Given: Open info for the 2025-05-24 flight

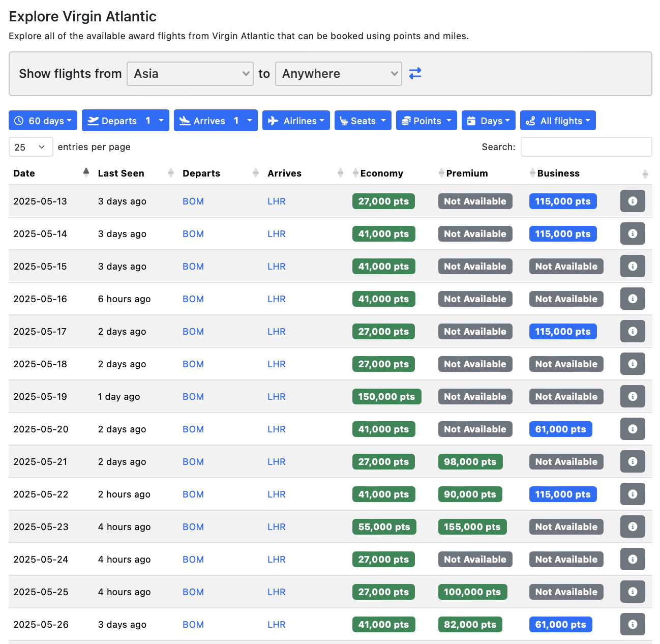Looking at the screenshot, I should point(633,559).
